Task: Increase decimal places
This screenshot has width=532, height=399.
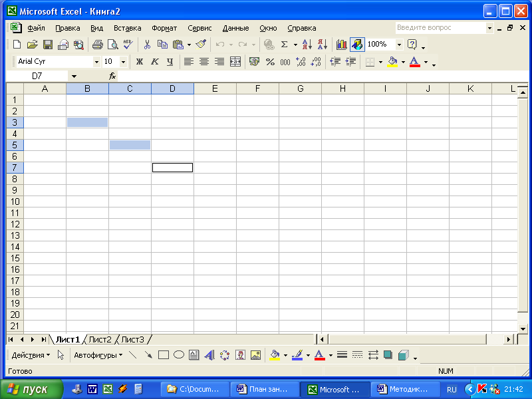Action: pyautogui.click(x=301, y=62)
